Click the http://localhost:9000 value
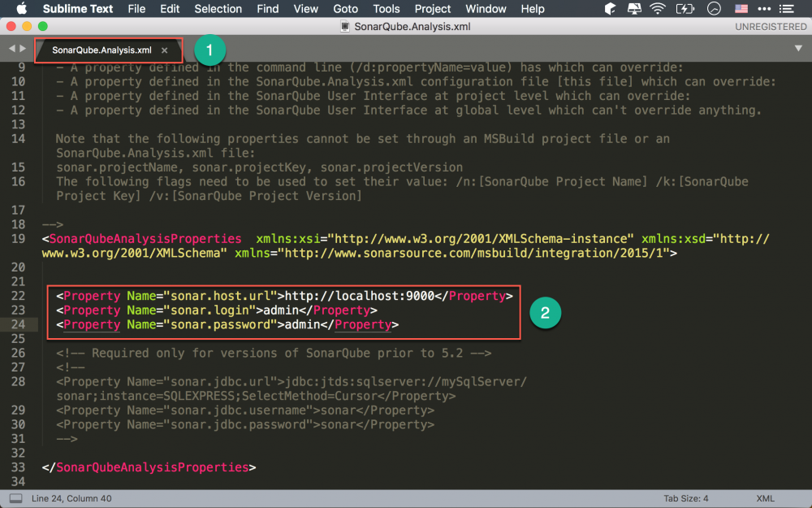The image size is (812, 508). 360,296
